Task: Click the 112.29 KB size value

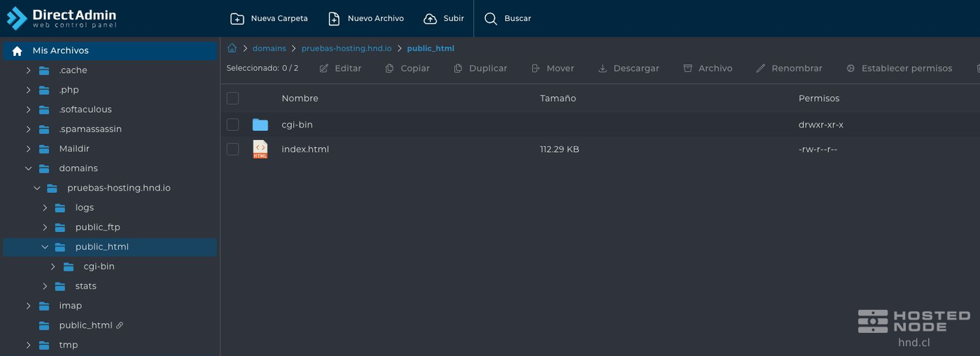Action: [559, 149]
